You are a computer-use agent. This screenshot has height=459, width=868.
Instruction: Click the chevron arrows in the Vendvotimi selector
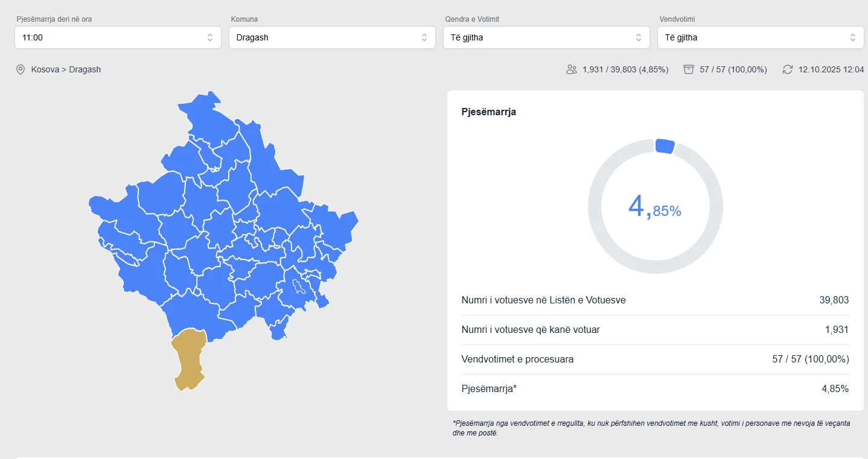point(852,37)
